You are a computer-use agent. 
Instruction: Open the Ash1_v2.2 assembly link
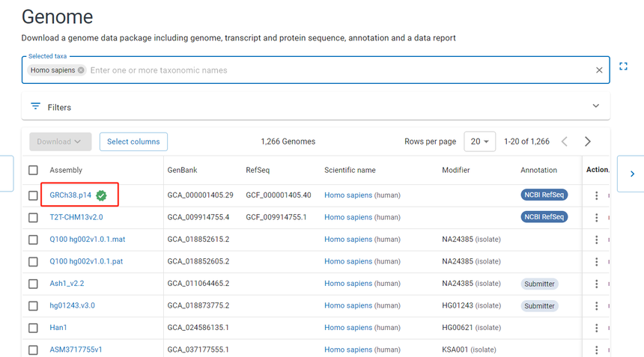[x=67, y=284]
